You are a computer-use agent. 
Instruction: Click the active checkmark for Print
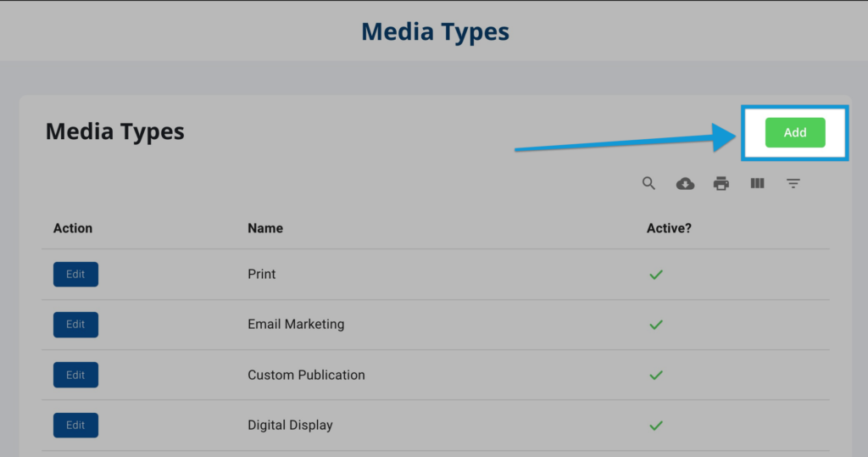pyautogui.click(x=656, y=275)
